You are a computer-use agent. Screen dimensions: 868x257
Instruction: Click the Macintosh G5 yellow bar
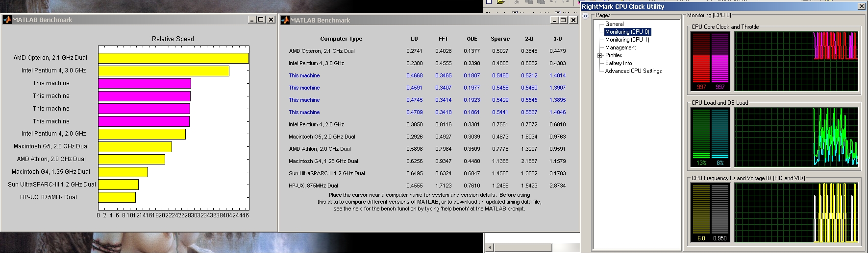pos(135,147)
